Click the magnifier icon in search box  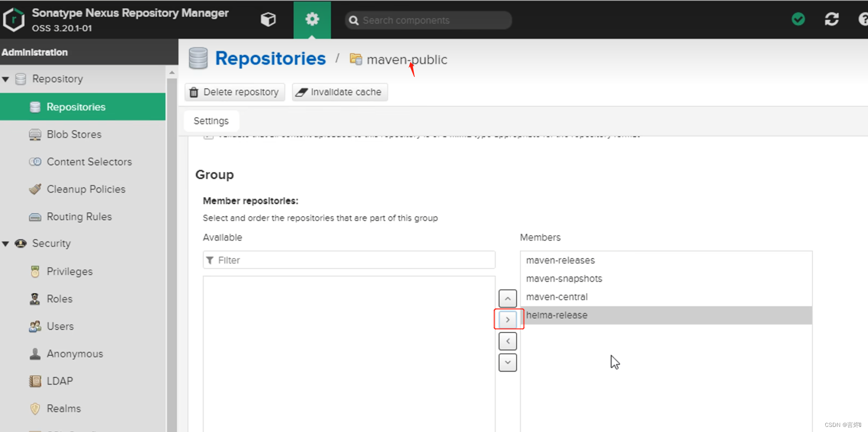click(354, 20)
